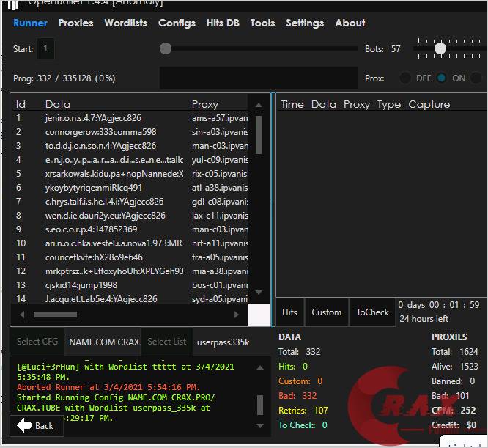
Task: Click the hits Capture column header
Action: tap(429, 104)
